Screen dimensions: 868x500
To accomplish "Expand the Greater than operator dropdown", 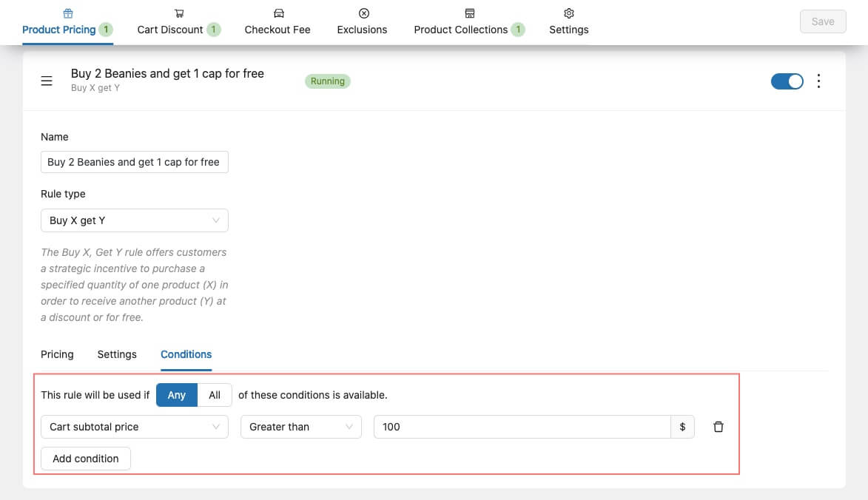I will tap(301, 427).
